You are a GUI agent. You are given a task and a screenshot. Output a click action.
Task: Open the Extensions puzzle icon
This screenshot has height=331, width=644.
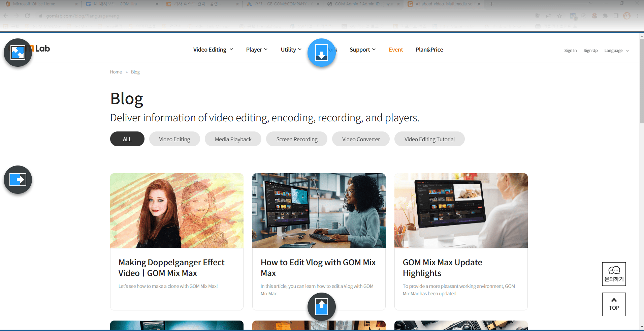click(x=605, y=16)
